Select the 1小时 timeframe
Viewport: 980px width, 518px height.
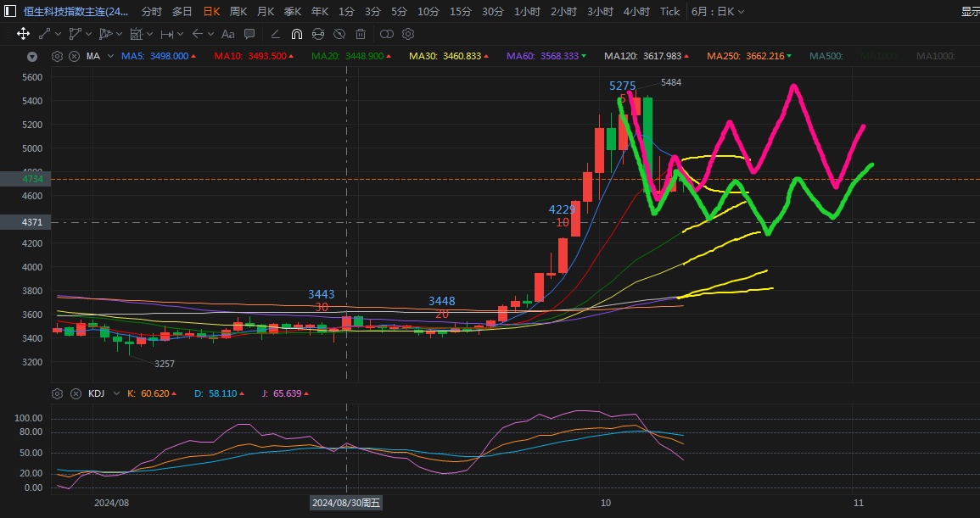pyautogui.click(x=527, y=12)
